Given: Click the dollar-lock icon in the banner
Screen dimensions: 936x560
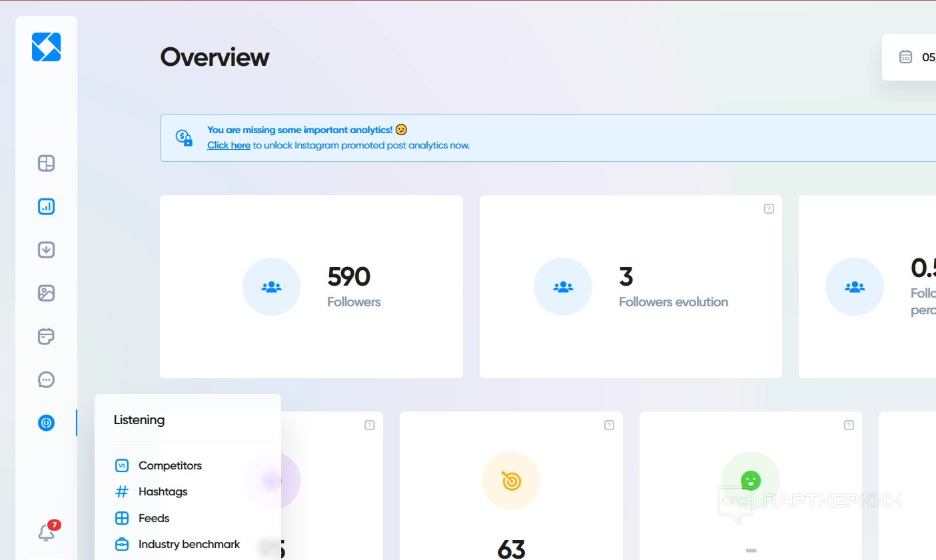Looking at the screenshot, I should click(184, 138).
